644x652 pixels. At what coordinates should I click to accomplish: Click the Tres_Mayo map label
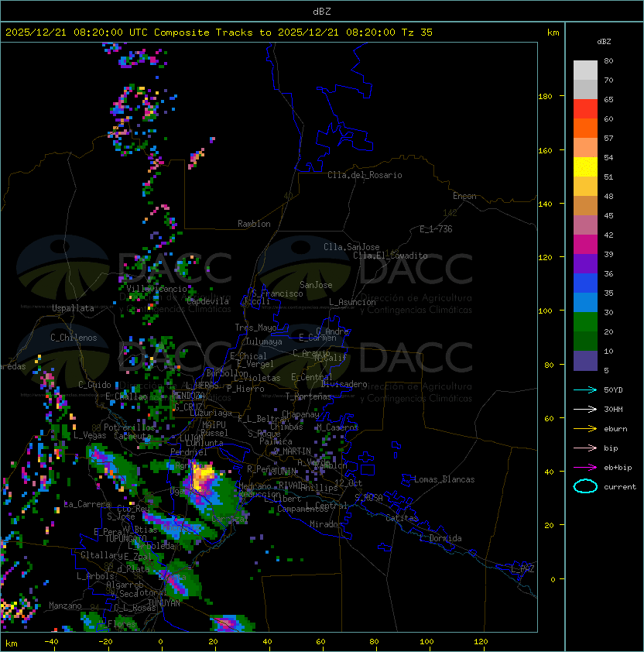tap(255, 328)
